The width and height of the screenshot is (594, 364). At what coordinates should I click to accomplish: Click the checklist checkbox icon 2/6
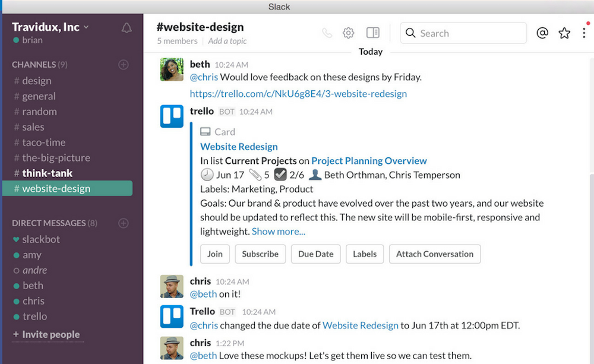[280, 175]
